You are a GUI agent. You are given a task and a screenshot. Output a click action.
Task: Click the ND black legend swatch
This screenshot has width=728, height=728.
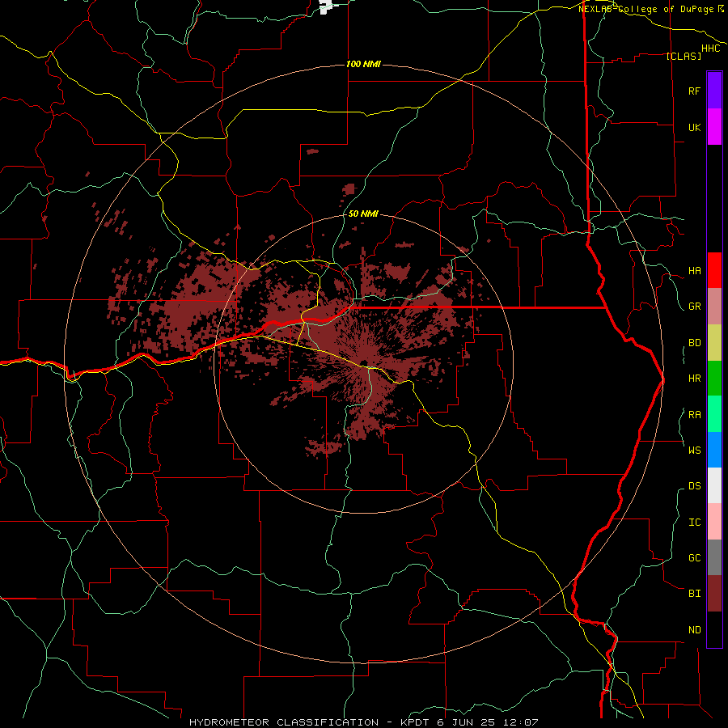click(x=714, y=629)
